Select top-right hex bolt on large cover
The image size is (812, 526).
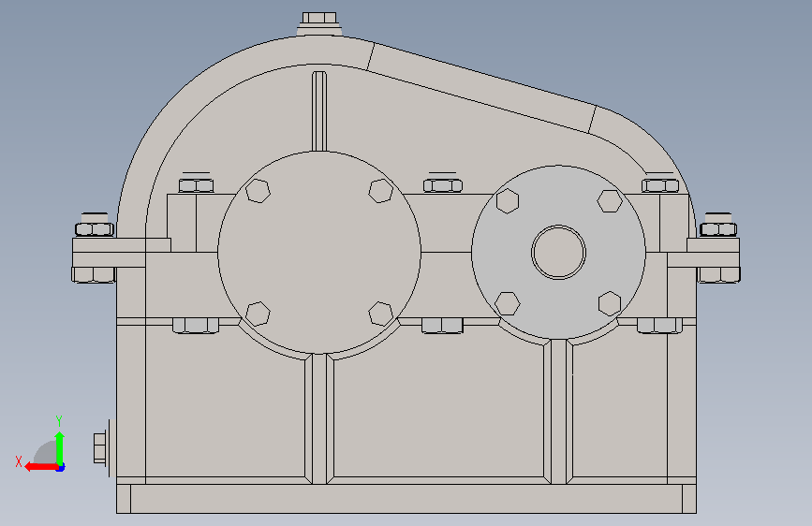pyautogui.click(x=380, y=191)
